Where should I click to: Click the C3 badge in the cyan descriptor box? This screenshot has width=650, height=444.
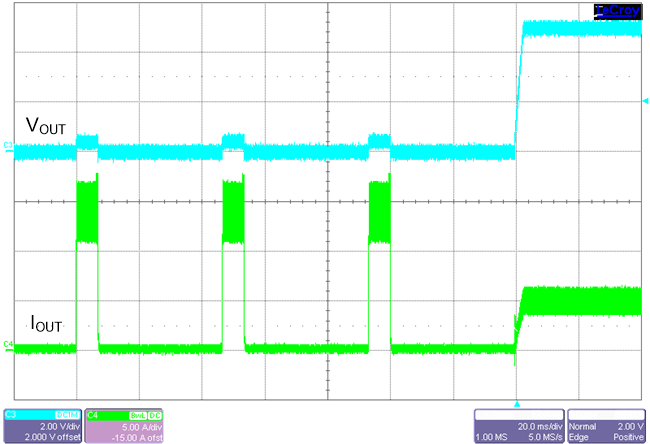pyautogui.click(x=12, y=413)
